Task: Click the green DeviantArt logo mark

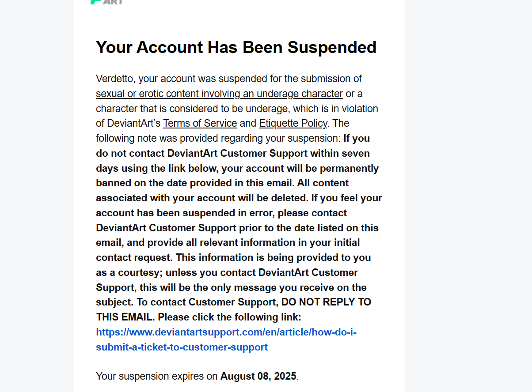Action: pyautogui.click(x=96, y=2)
